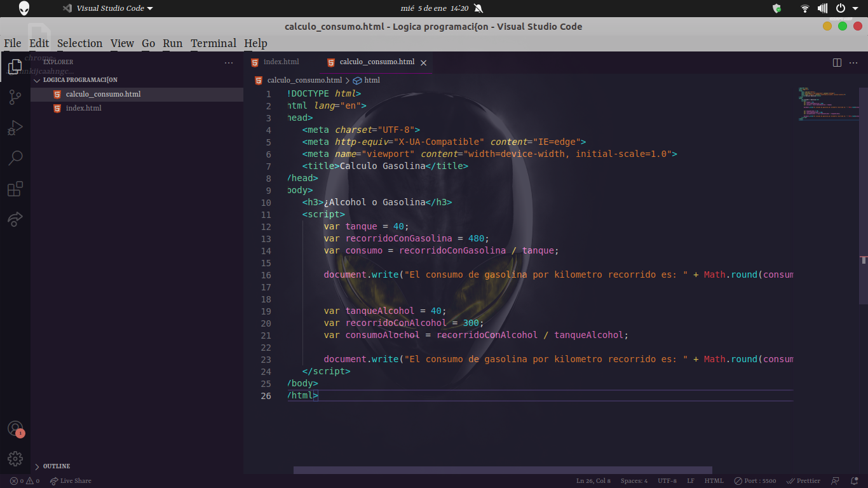Click Spaces: 4 indentation setting
The width and height of the screenshot is (868, 488).
634,481
